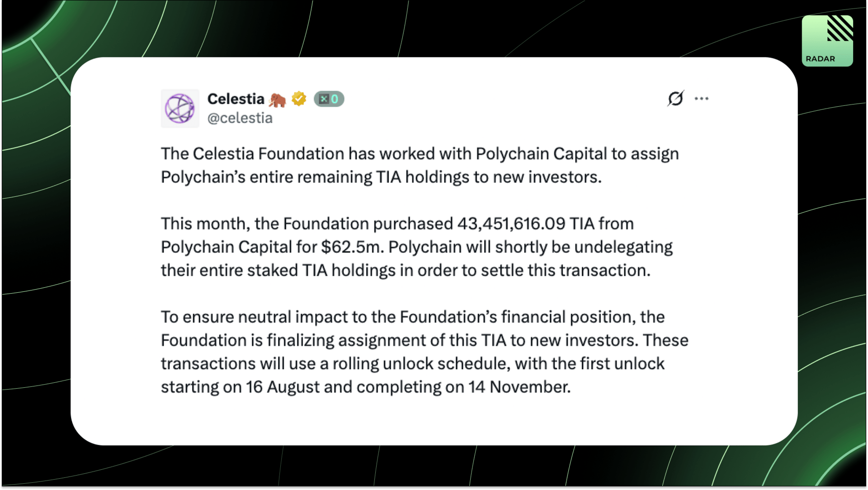
Task: Click the diagonal stripes on the RADAR logo
Action: coord(840,29)
